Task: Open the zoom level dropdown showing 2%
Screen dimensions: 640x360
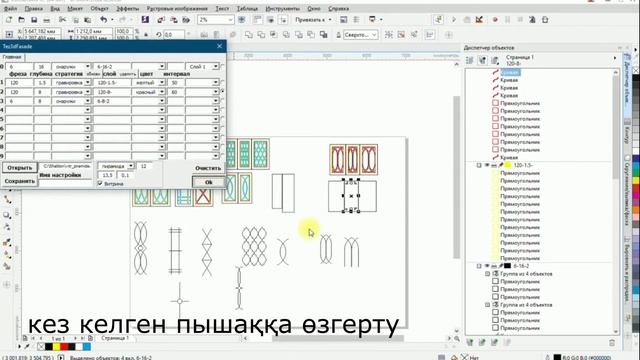Action: point(231,20)
